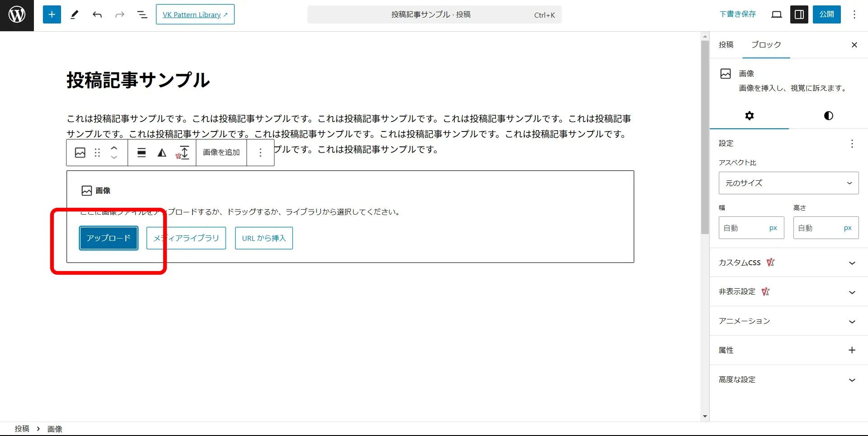This screenshot has width=868, height=436.
Task: Open the aspect ratio 元のサイズ dropdown
Action: (x=788, y=183)
